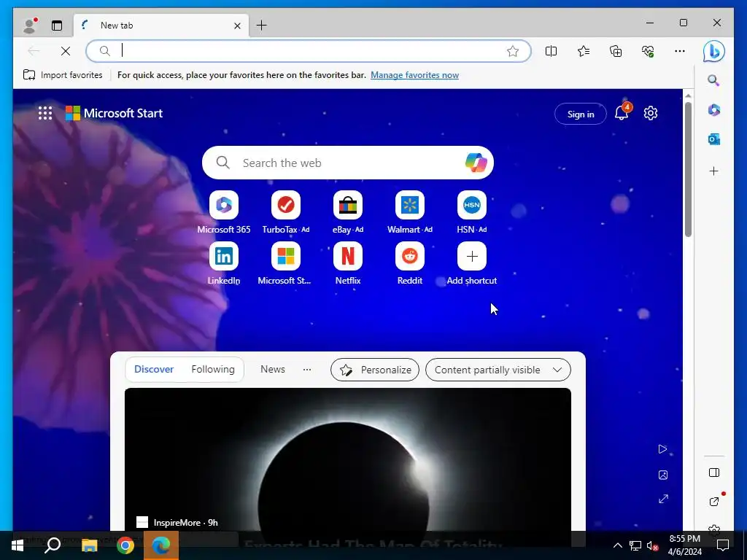Viewport: 747px width, 560px height.
Task: Open Browser essentials heart icon
Action: point(648,51)
